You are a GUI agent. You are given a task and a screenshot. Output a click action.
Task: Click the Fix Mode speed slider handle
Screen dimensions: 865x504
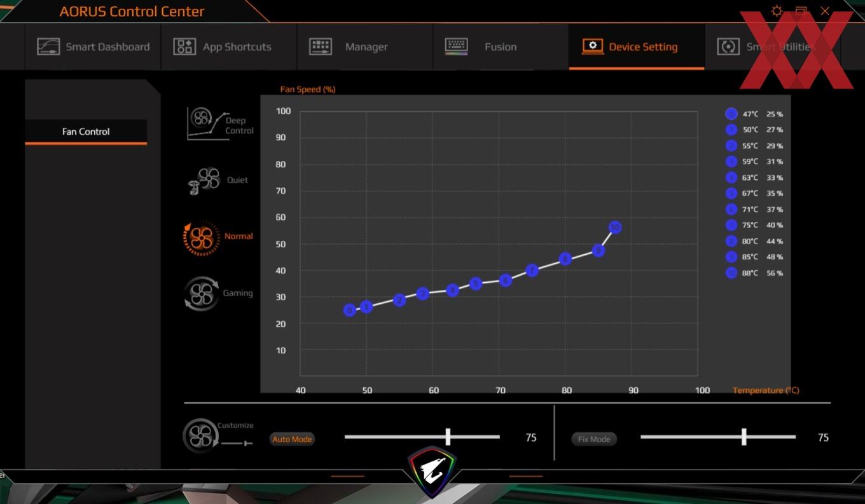click(x=744, y=437)
